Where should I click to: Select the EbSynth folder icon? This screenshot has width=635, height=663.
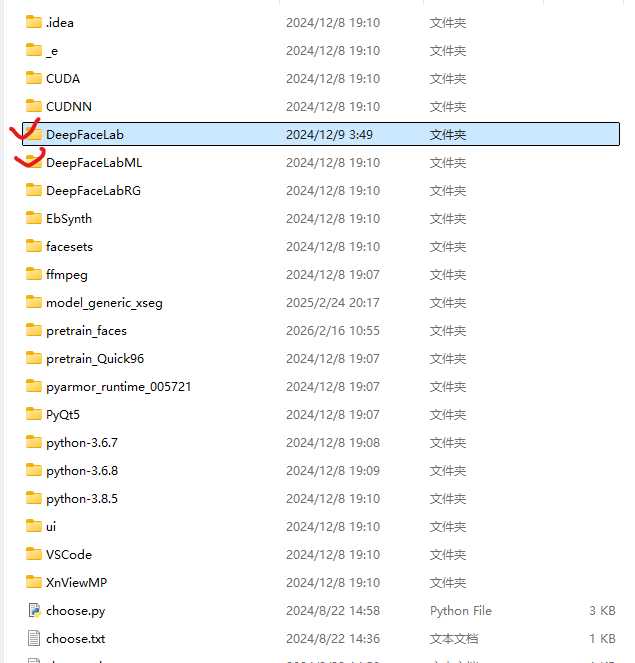pos(34,218)
